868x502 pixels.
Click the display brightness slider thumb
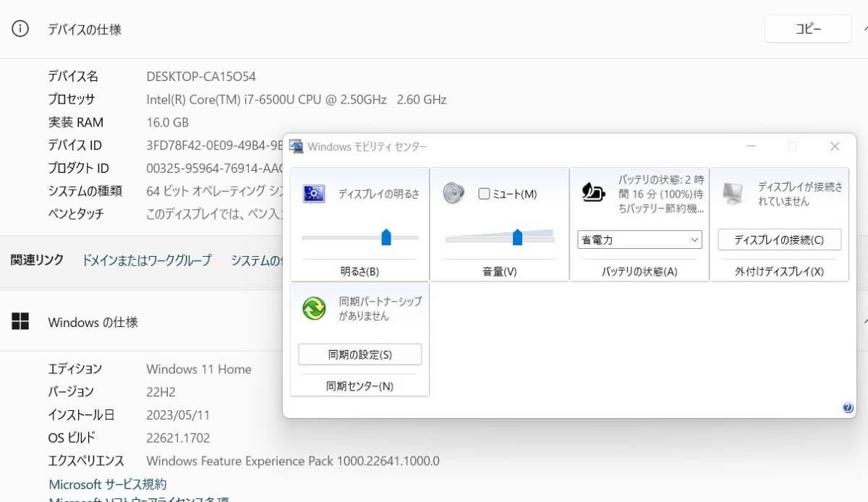[386, 237]
